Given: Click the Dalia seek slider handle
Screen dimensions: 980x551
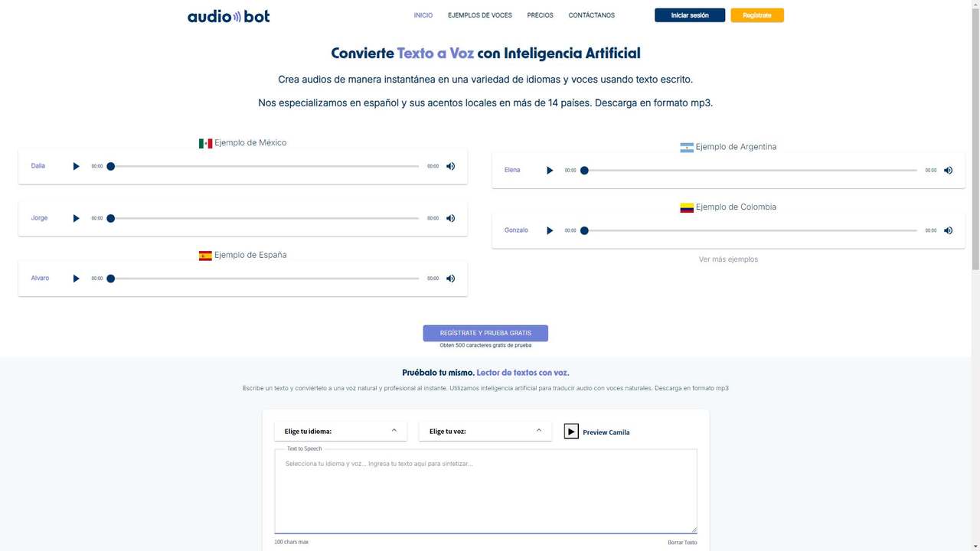Looking at the screenshot, I should pos(111,166).
